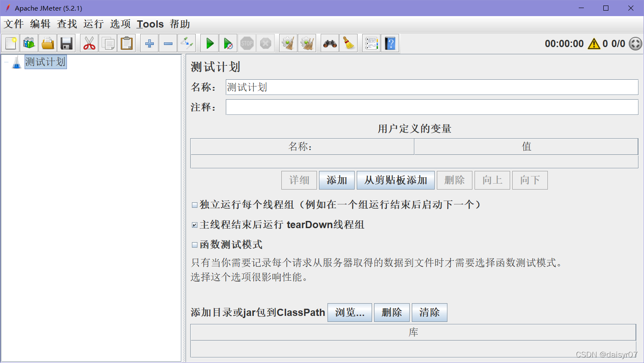Image resolution: width=644 pixels, height=363 pixels.
Task: Click the 向下 button
Action: [x=530, y=180]
